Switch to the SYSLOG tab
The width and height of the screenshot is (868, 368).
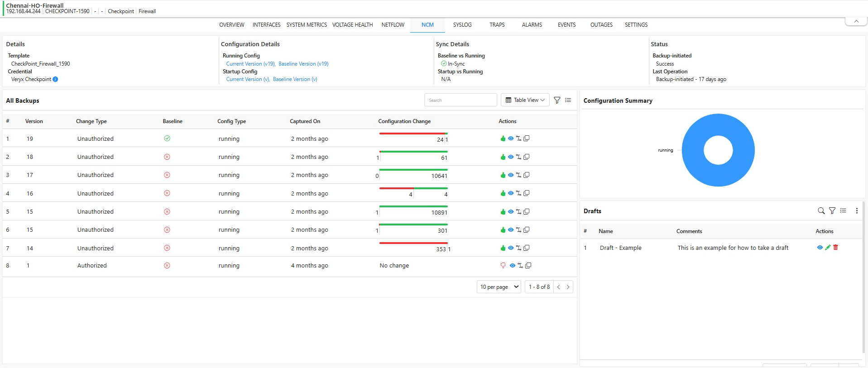pos(462,25)
